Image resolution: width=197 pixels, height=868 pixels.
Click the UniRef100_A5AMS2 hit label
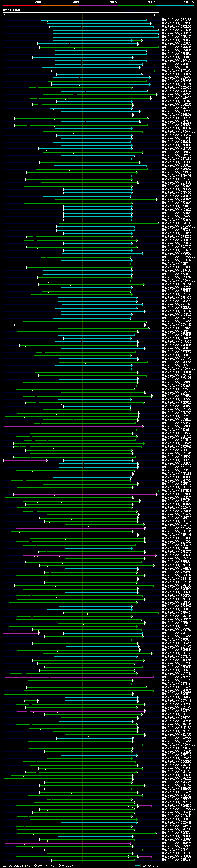(177, 806)
